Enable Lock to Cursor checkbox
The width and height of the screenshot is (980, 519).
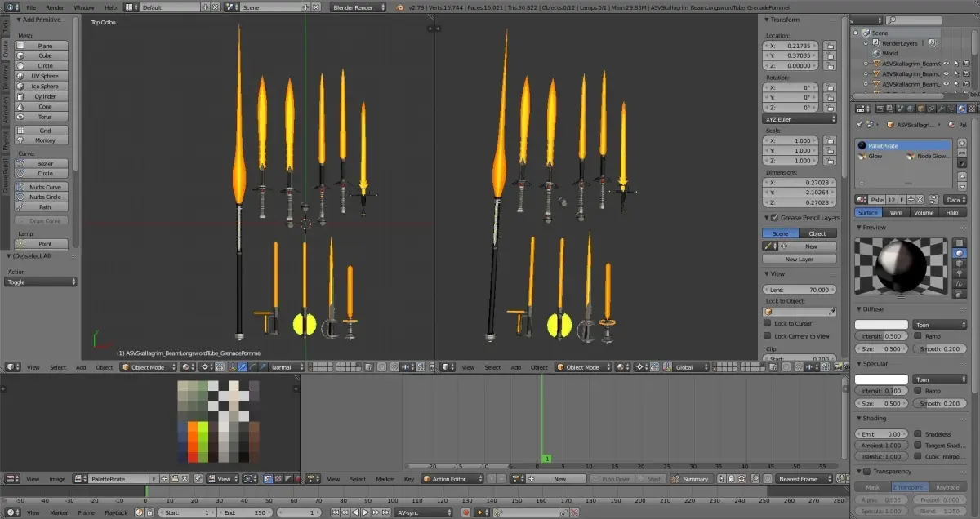point(768,324)
